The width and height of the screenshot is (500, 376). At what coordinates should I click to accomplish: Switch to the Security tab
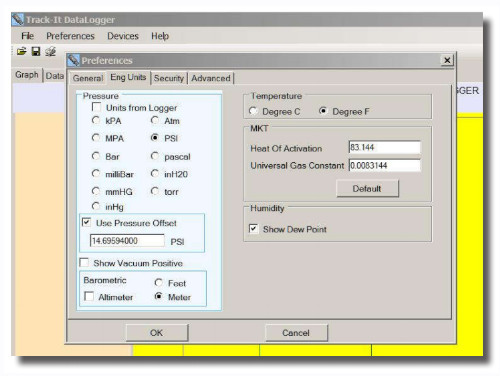click(x=169, y=78)
